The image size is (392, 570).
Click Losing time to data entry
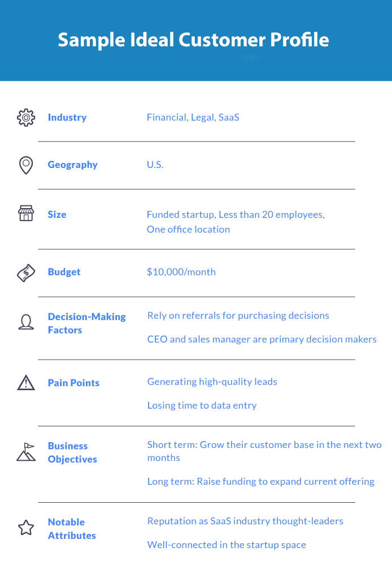tap(202, 405)
